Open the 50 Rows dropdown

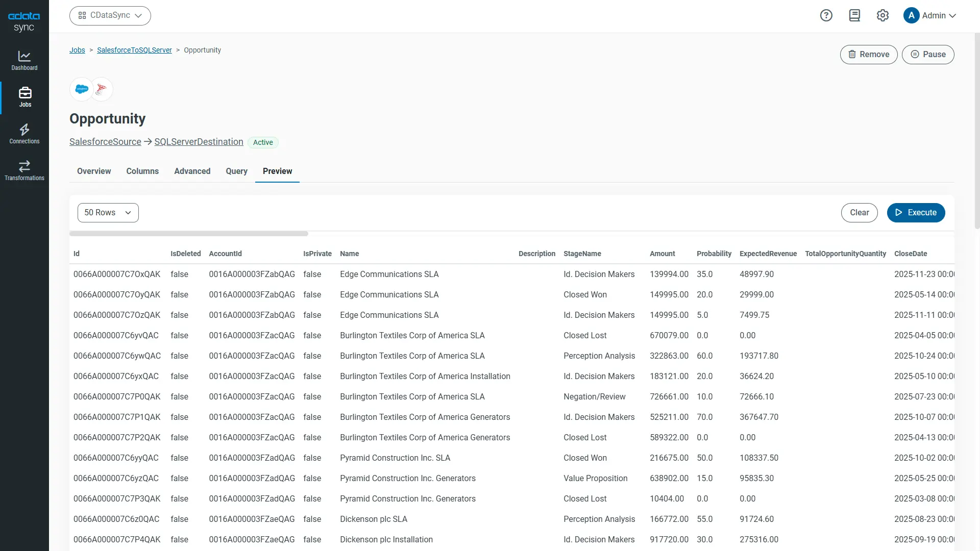tap(108, 213)
